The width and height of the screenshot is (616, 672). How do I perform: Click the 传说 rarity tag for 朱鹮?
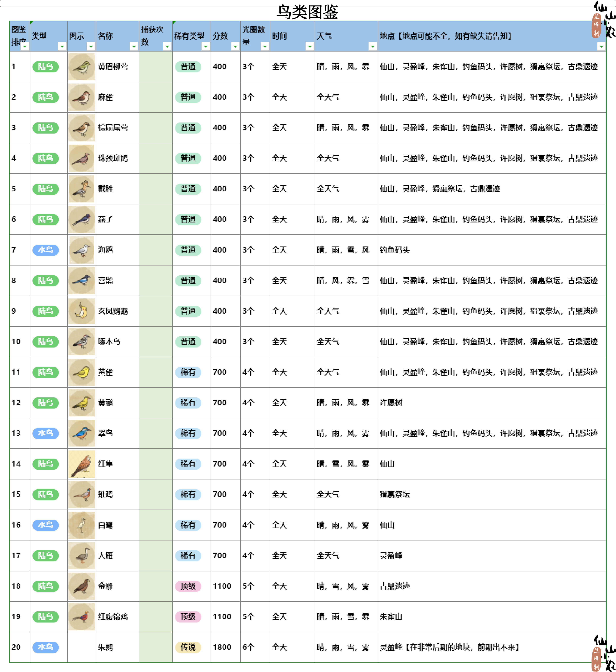click(188, 647)
